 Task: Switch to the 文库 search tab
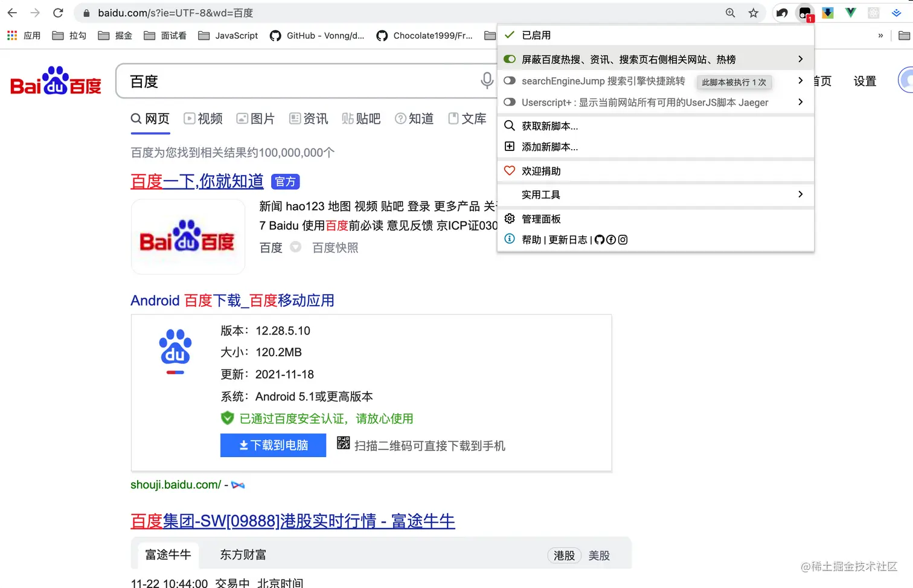coord(467,119)
